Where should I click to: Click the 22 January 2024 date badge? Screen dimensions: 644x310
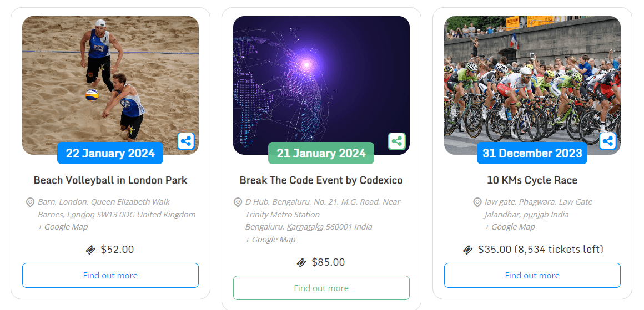pos(110,153)
